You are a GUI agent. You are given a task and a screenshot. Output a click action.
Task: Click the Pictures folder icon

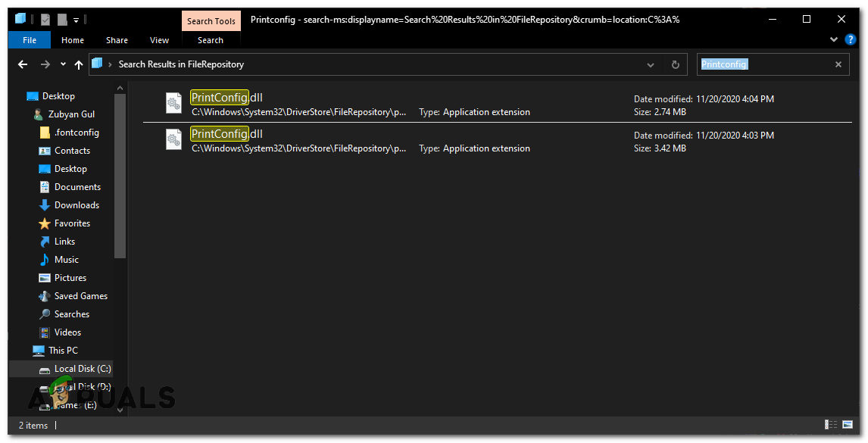click(45, 278)
